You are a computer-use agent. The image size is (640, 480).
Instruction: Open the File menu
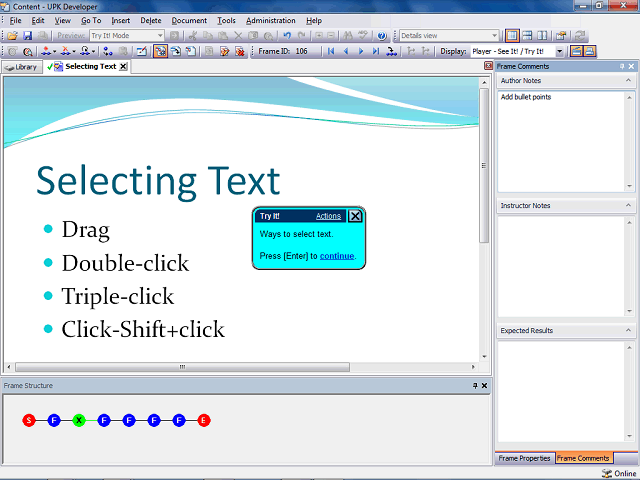(x=16, y=20)
